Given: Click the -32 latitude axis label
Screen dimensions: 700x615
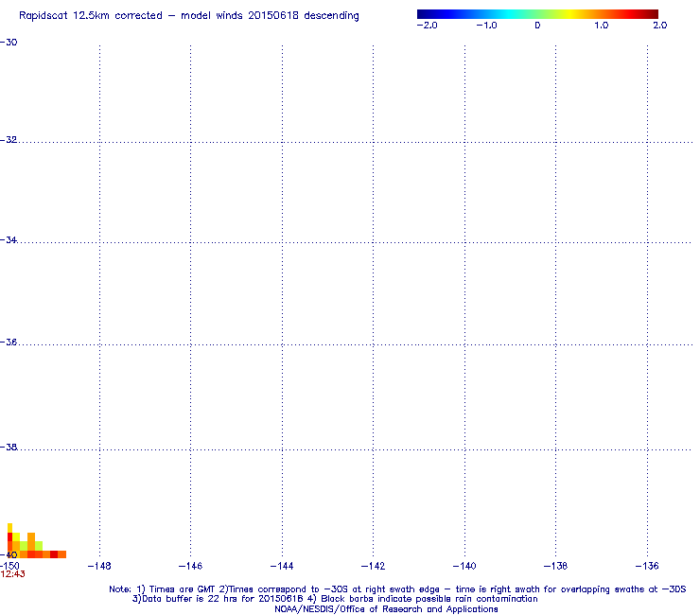Looking at the screenshot, I should pyautogui.click(x=9, y=140).
